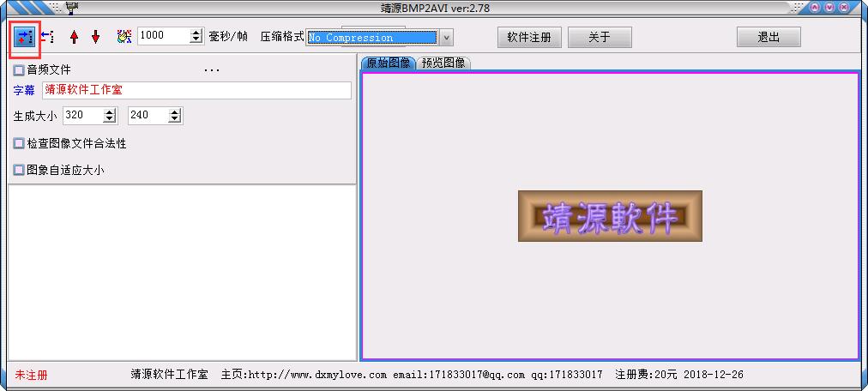
Task: Click the 生成大小 label
Action: pyautogui.click(x=35, y=116)
